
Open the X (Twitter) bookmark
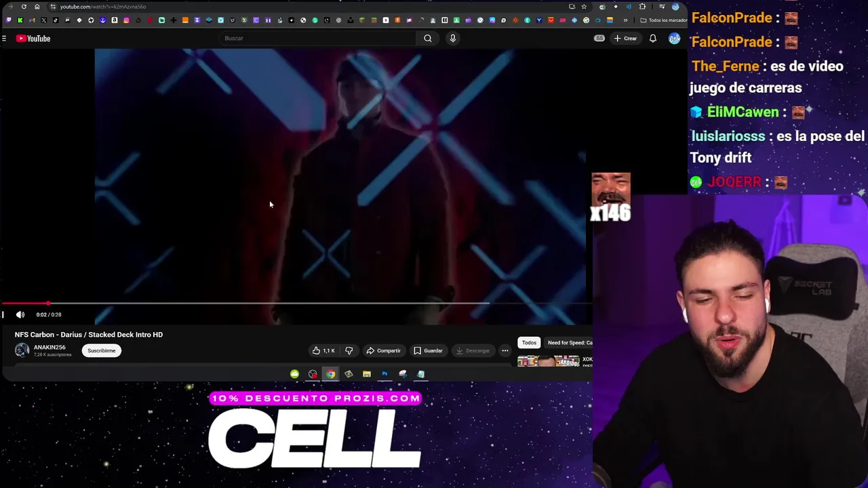pyautogui.click(x=43, y=20)
